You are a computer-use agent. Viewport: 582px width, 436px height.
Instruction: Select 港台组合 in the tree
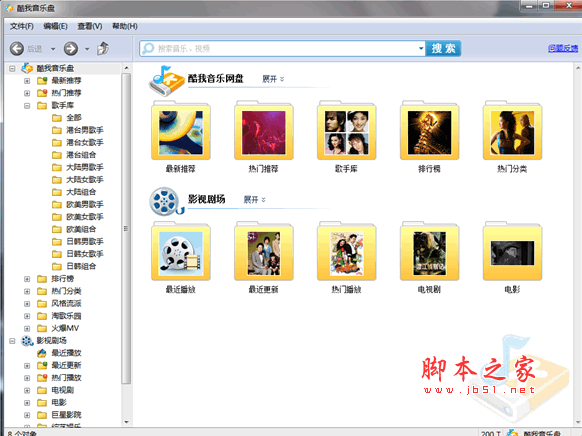tap(81, 155)
